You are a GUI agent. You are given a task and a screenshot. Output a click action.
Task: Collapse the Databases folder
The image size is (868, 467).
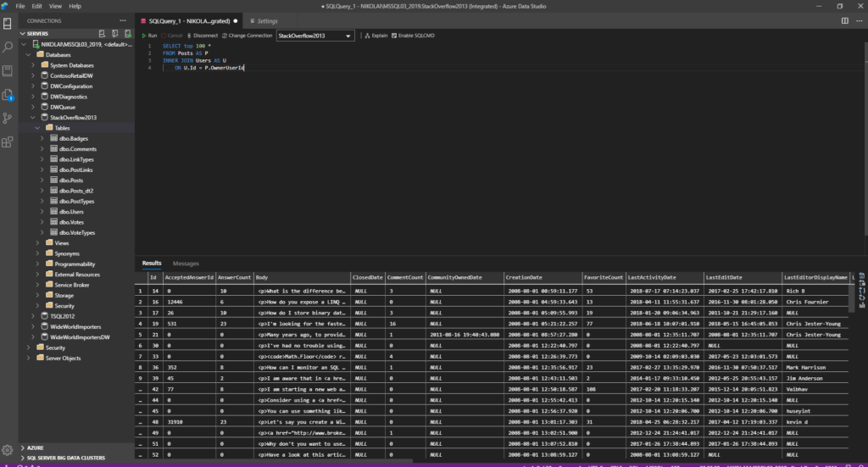tap(29, 55)
